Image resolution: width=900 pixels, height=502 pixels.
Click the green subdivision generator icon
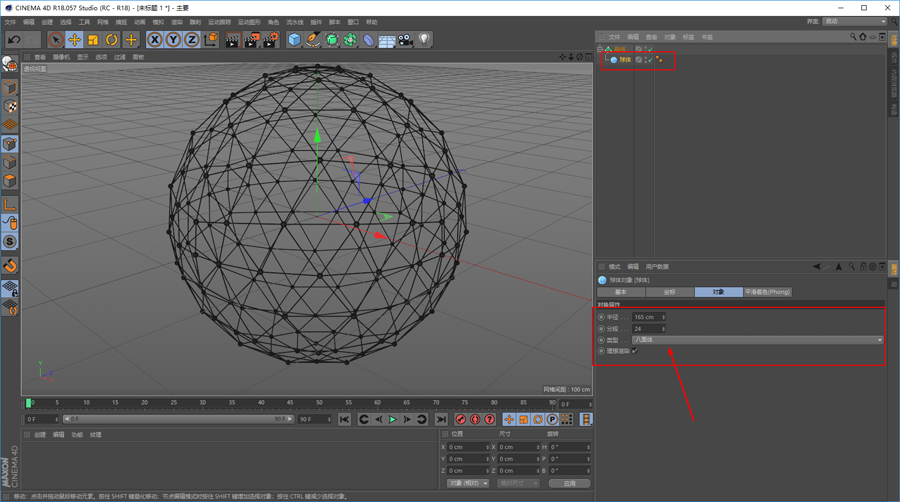tap(332, 40)
